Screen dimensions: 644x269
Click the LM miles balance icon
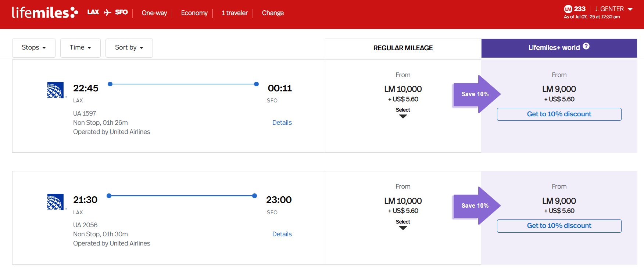click(568, 9)
